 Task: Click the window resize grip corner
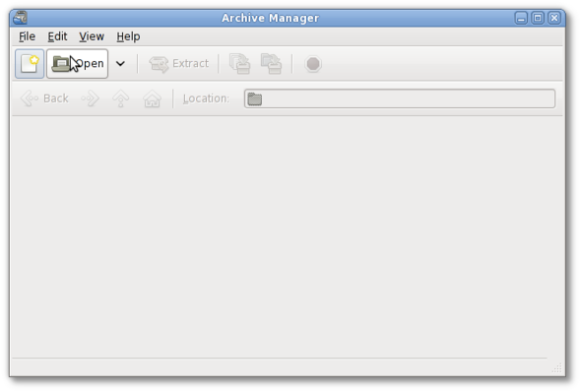[557, 368]
